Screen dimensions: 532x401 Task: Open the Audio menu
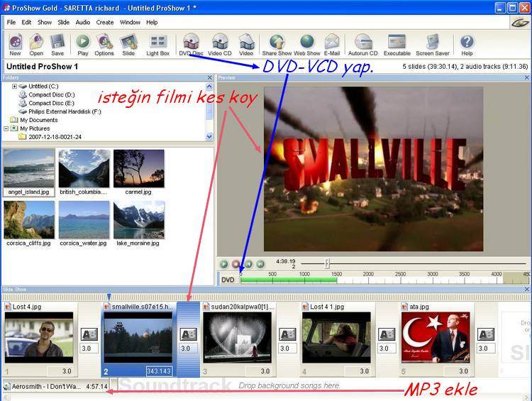coord(83,23)
